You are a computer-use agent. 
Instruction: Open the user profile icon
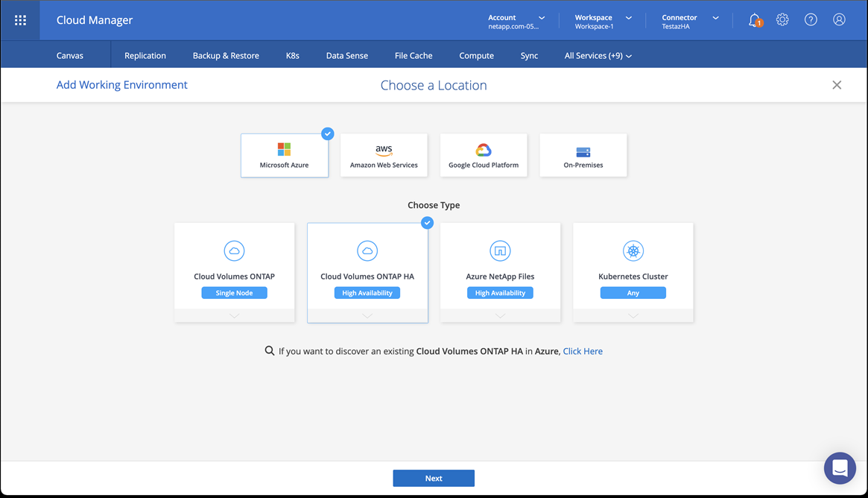[839, 20]
